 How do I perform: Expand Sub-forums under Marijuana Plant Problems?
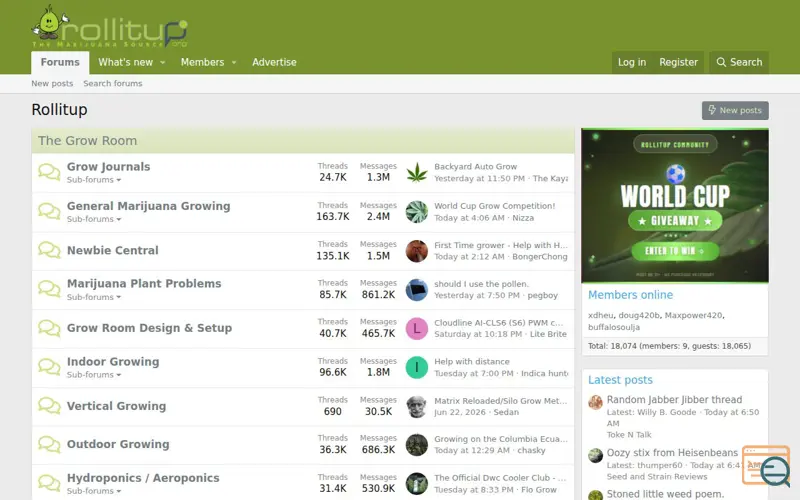pos(94,297)
